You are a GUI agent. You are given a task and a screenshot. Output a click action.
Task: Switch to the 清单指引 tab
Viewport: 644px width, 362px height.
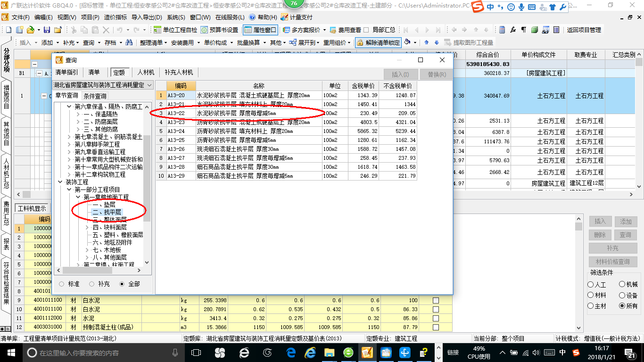tap(67, 73)
